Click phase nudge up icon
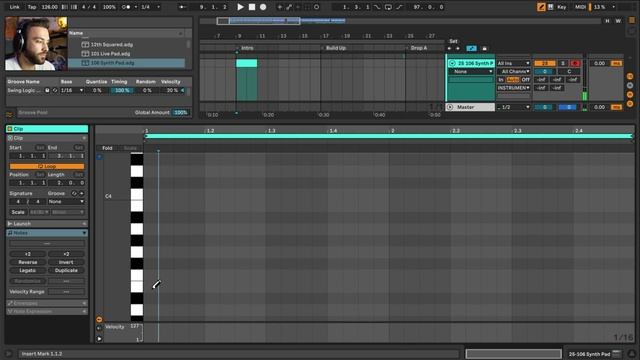 tap(74, 7)
